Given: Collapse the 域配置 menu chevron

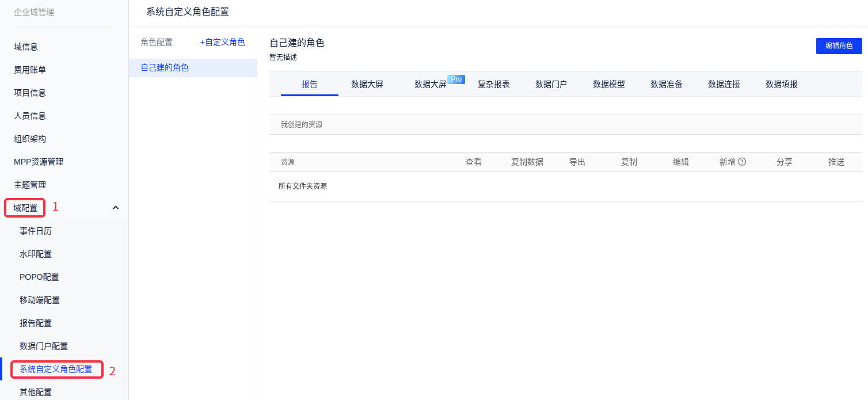Looking at the screenshot, I should 116,208.
